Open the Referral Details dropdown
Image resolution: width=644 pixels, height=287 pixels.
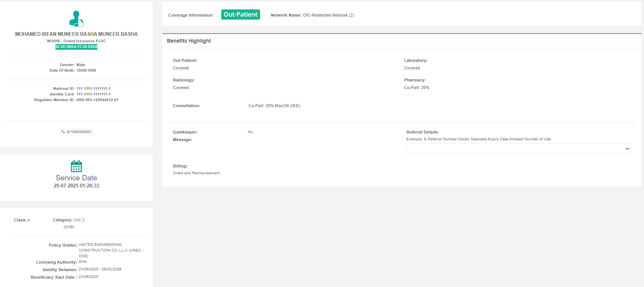[518, 149]
